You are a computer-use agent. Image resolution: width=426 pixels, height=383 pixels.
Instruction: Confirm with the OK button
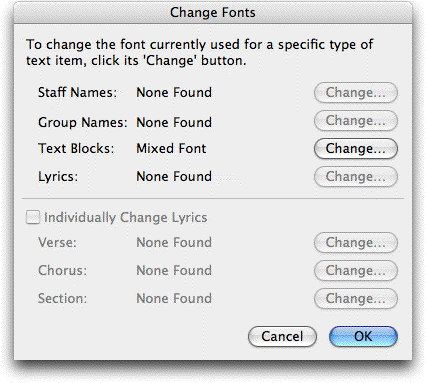(363, 336)
